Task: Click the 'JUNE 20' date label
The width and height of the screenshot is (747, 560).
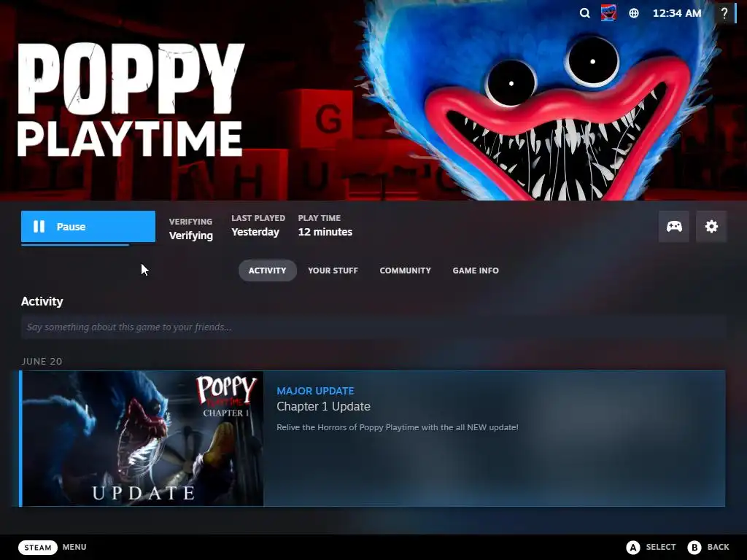Action: (42, 362)
